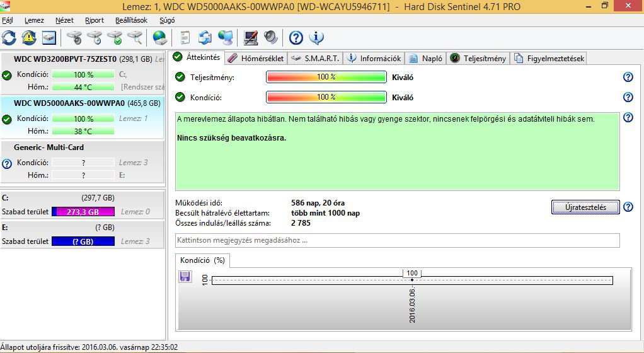Click the több mint 1000 nap value
The height and width of the screenshot is (353, 644).
click(x=325, y=213)
